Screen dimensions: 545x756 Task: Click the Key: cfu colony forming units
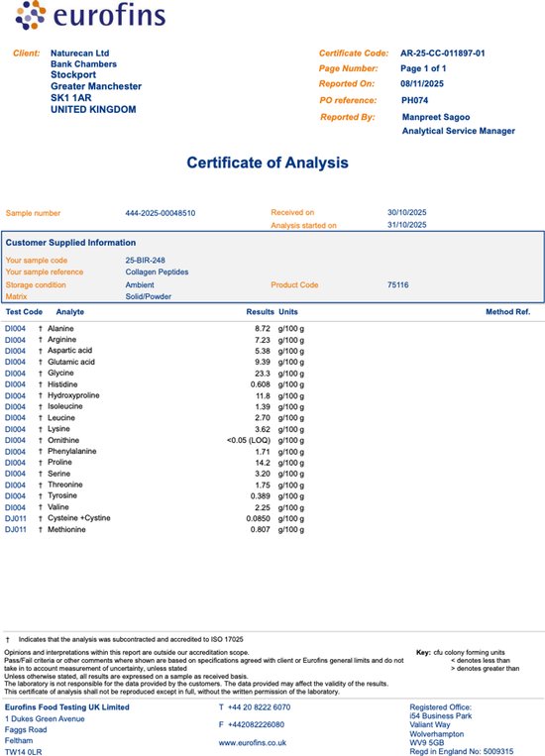pyautogui.click(x=460, y=652)
